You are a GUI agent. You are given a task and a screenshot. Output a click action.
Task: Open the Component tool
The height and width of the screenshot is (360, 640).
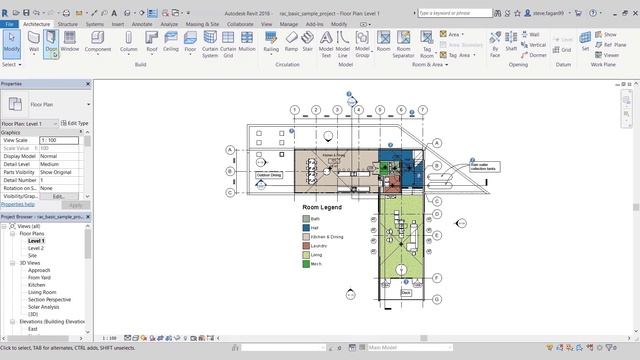click(98, 42)
